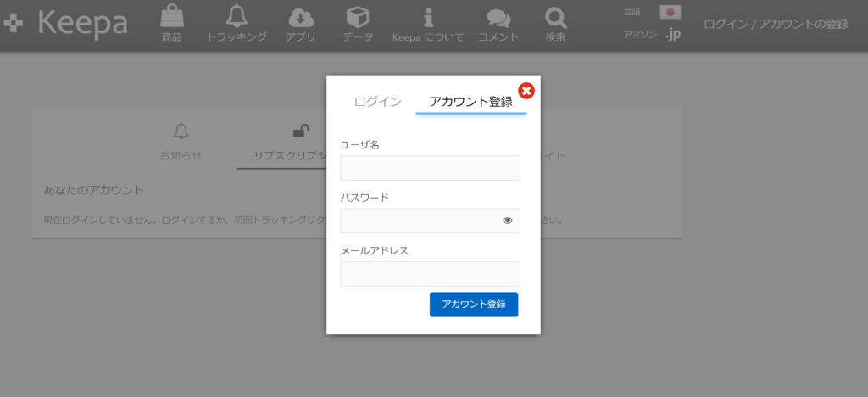Viewport: 868px width, 397px height.
Task: Change the Amazon locale .jp selector
Action: coord(672,35)
